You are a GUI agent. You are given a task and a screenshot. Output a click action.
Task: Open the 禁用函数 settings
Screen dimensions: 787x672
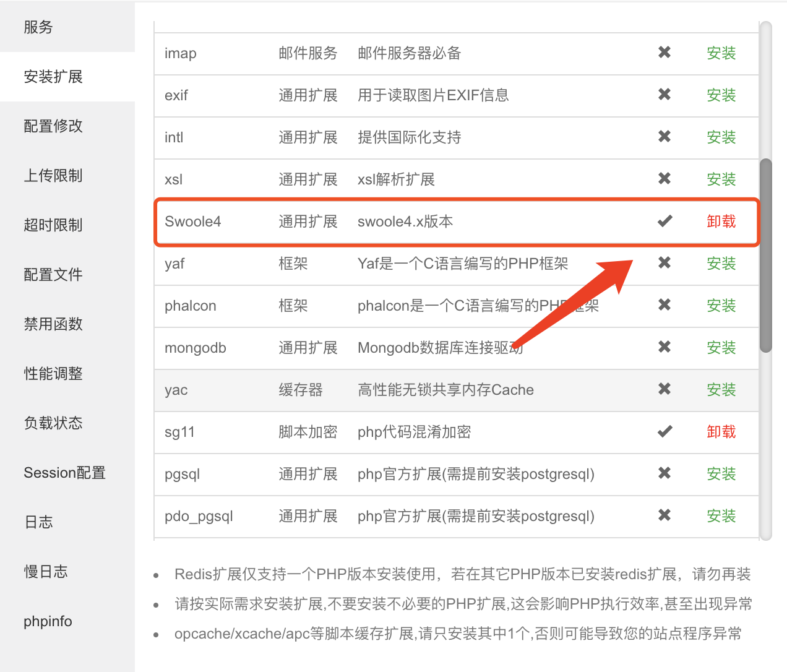pyautogui.click(x=53, y=324)
